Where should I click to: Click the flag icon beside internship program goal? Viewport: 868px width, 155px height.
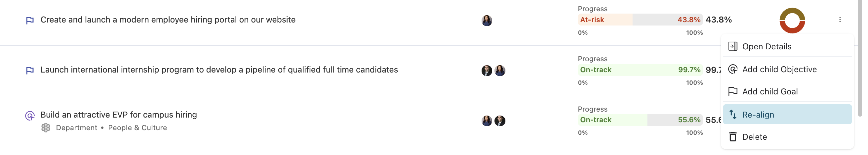point(30,70)
